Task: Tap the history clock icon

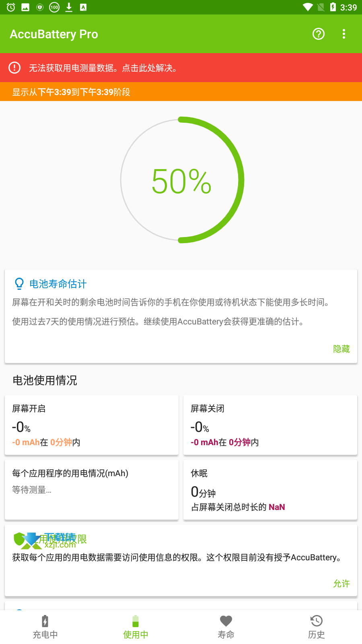Action: click(317, 621)
